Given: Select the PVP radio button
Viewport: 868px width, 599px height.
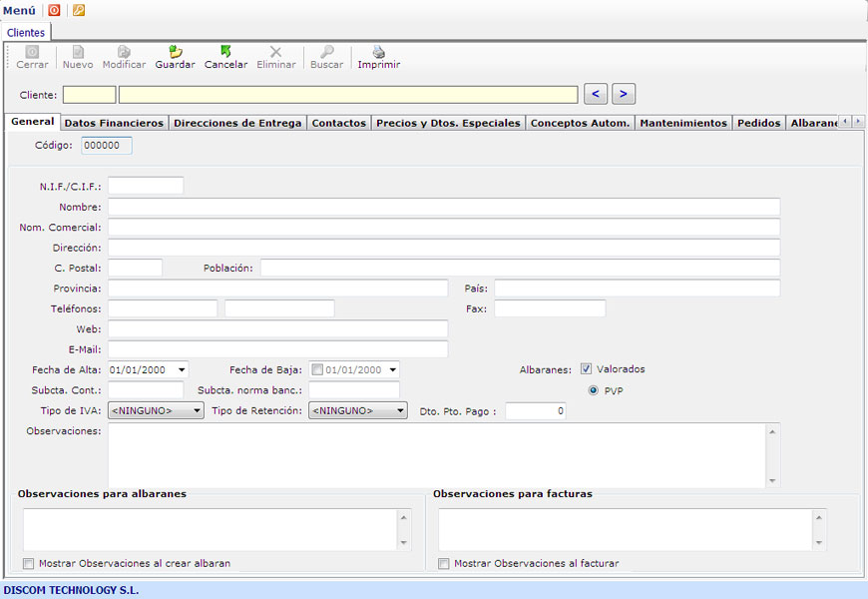Looking at the screenshot, I should [x=594, y=390].
